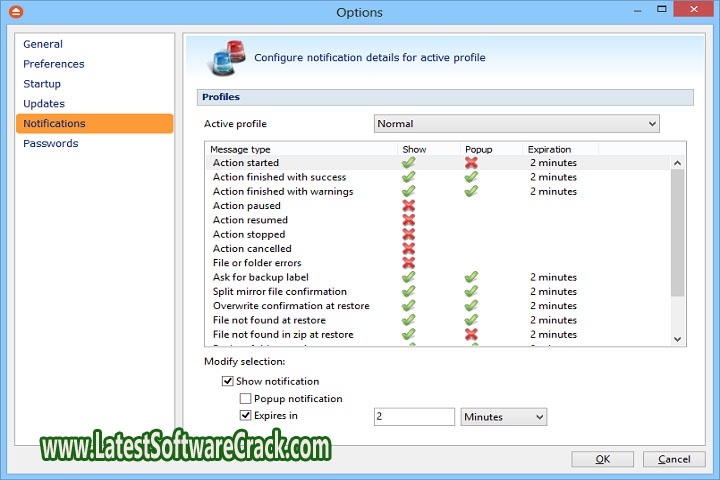720x480 pixels.
Task: Open the Minutes unit dropdown
Action: coord(504,417)
